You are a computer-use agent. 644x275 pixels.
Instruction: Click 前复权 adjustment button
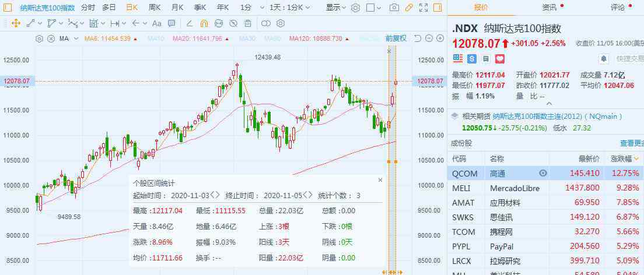(x=396, y=38)
